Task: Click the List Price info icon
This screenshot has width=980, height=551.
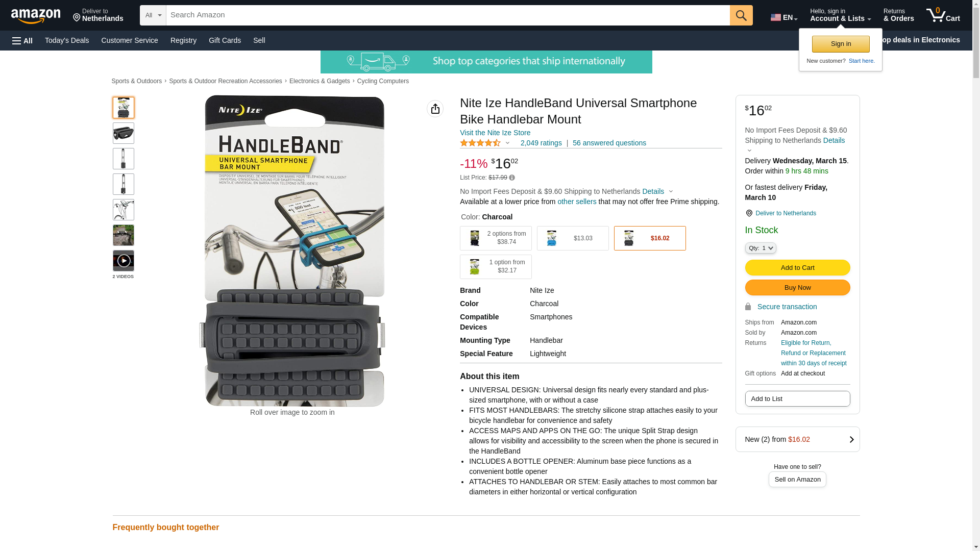Action: (x=511, y=178)
